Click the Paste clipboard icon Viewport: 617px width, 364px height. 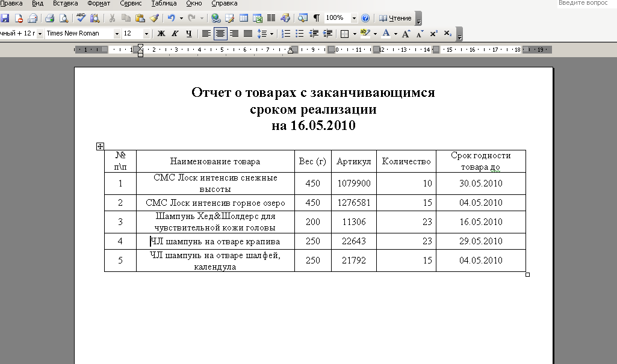click(x=140, y=18)
